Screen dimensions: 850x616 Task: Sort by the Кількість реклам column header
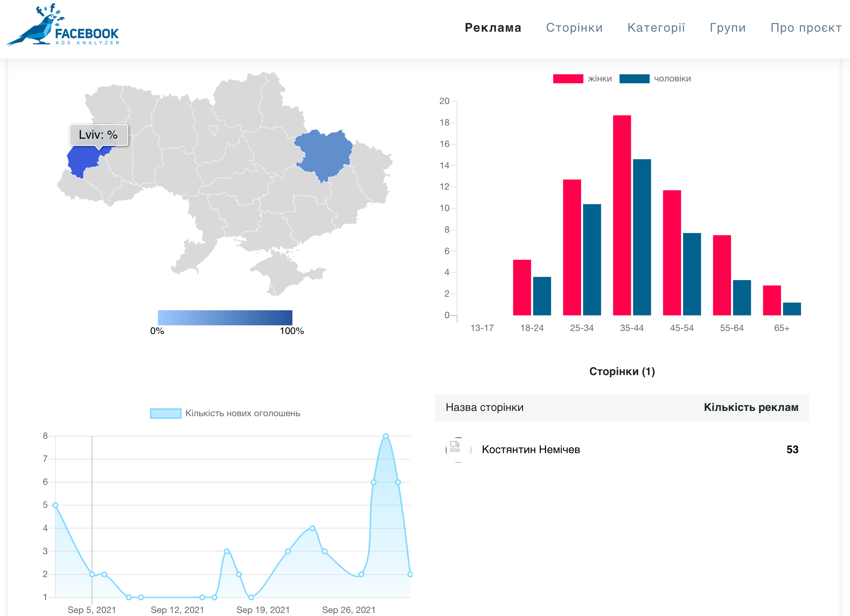(750, 407)
